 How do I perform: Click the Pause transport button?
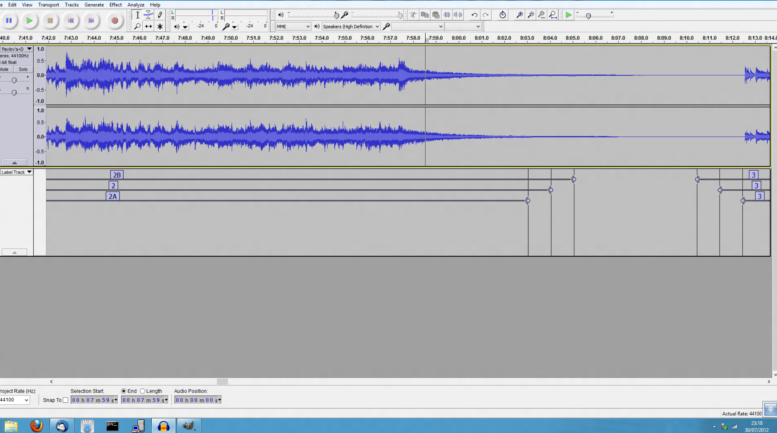9,21
